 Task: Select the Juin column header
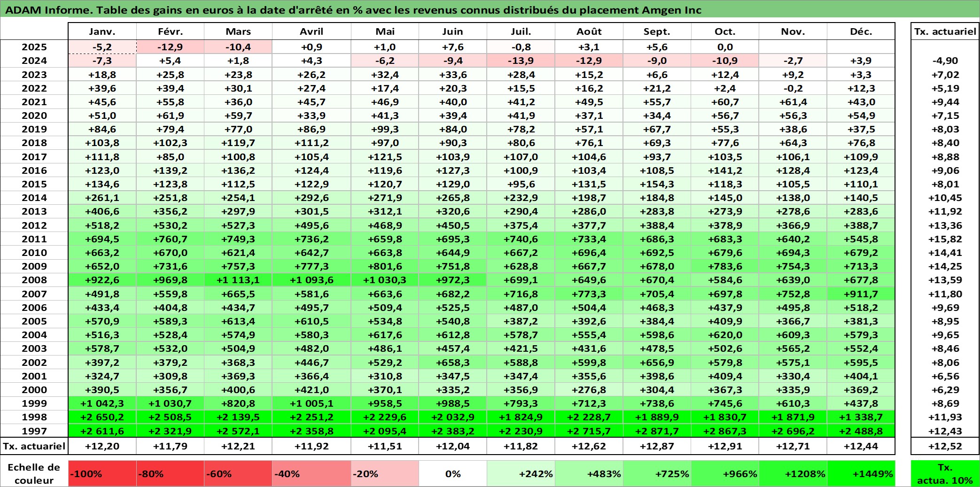click(x=453, y=31)
